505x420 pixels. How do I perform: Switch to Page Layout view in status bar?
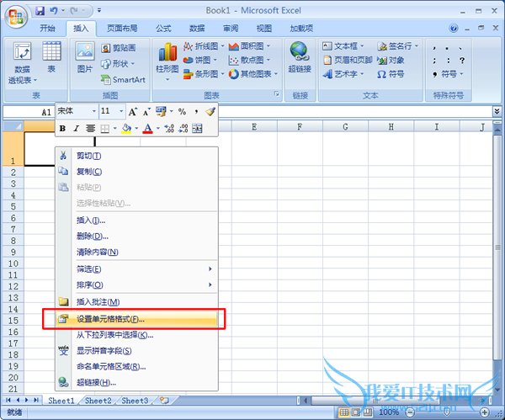point(356,412)
